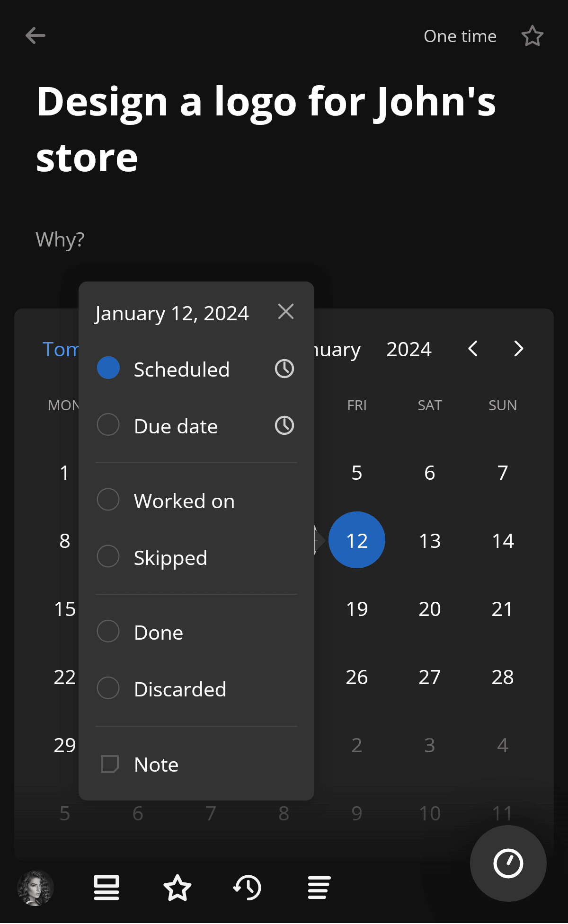Advance to February using right chevron
This screenshot has height=924, width=568.
tap(518, 349)
